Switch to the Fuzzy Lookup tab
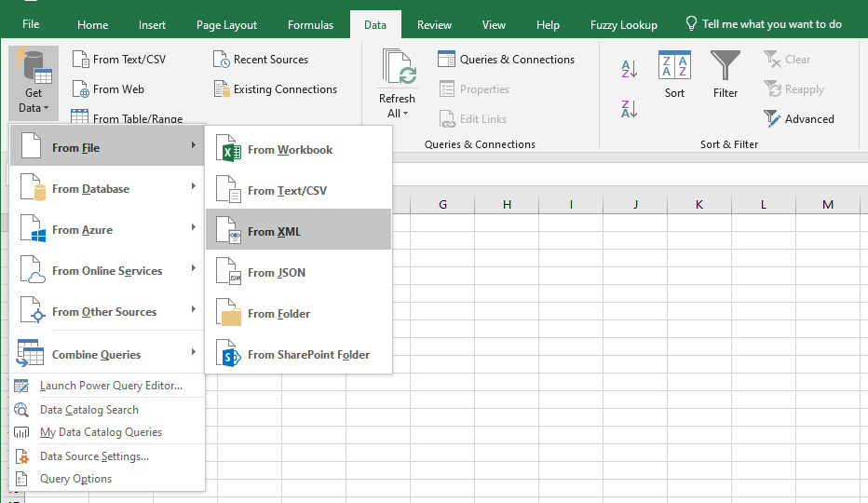This screenshot has height=503, width=868. (x=623, y=25)
